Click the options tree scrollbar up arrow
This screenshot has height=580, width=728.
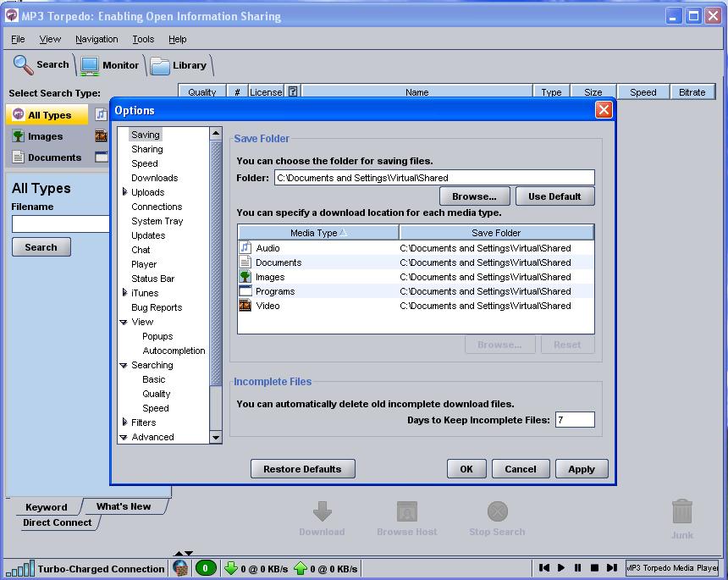[x=215, y=134]
